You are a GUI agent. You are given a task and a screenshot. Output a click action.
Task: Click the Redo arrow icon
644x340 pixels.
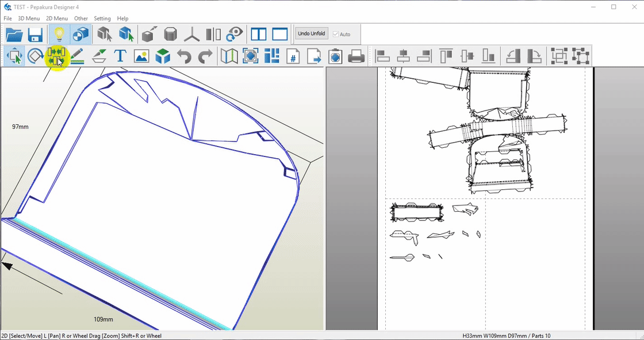tap(205, 56)
